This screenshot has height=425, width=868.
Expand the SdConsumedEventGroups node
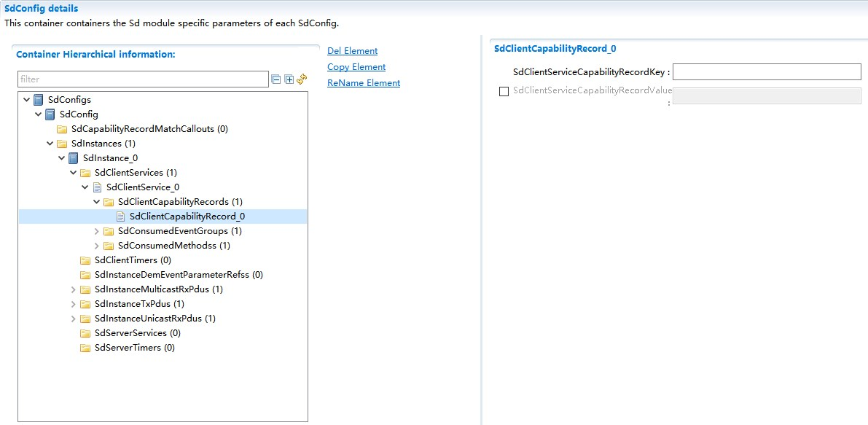(96, 231)
